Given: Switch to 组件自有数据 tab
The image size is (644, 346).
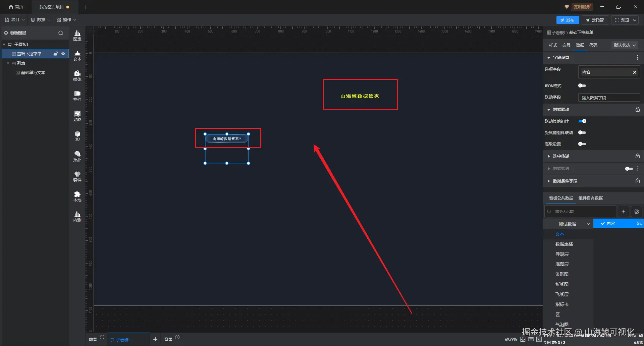Looking at the screenshot, I should [x=590, y=198].
